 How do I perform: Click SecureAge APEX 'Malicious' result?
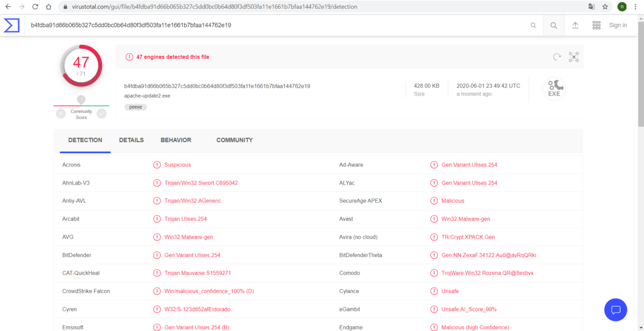click(x=453, y=201)
